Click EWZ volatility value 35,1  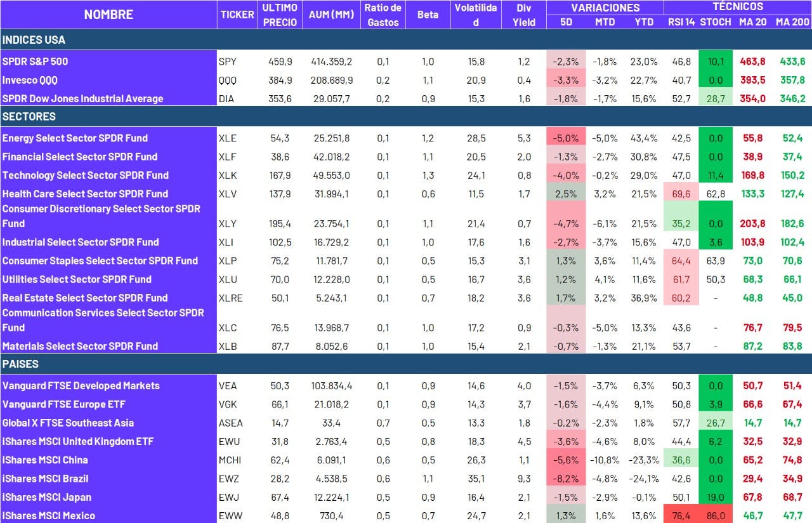pyautogui.click(x=476, y=479)
